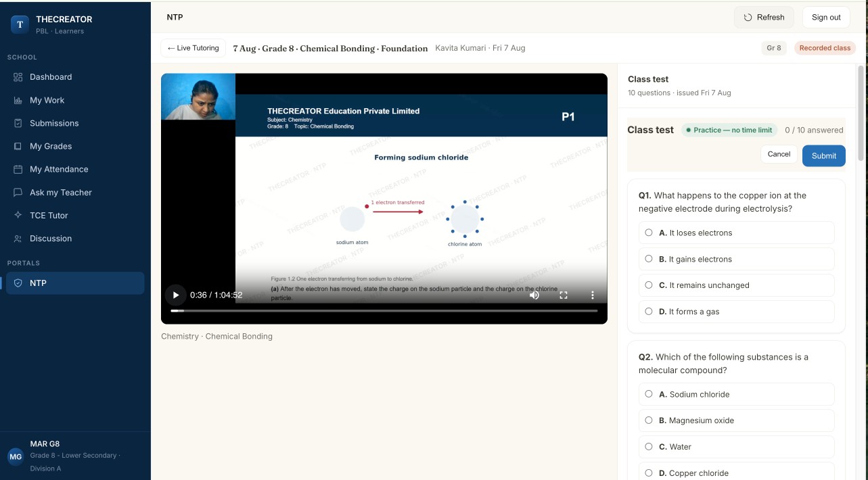Click the video time 0:36 / 1:04:52

216,295
